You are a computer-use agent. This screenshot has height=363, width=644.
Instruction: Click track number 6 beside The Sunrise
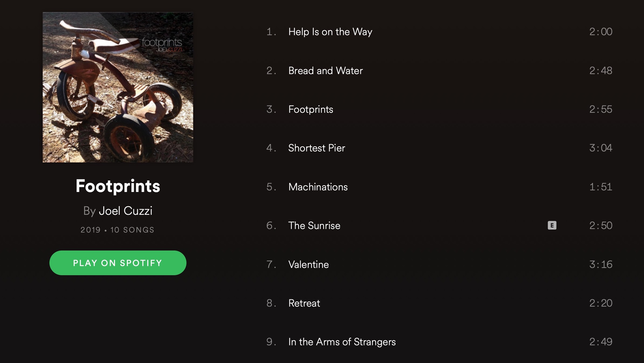271,226
